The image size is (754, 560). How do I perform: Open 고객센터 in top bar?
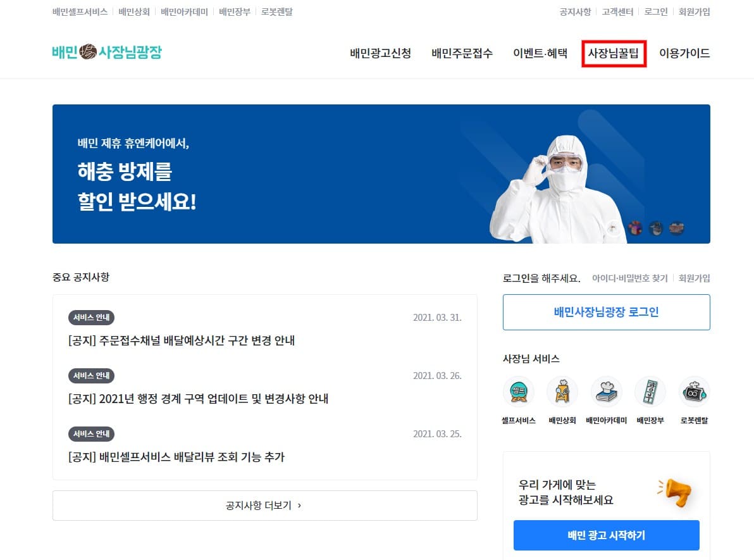(x=617, y=11)
